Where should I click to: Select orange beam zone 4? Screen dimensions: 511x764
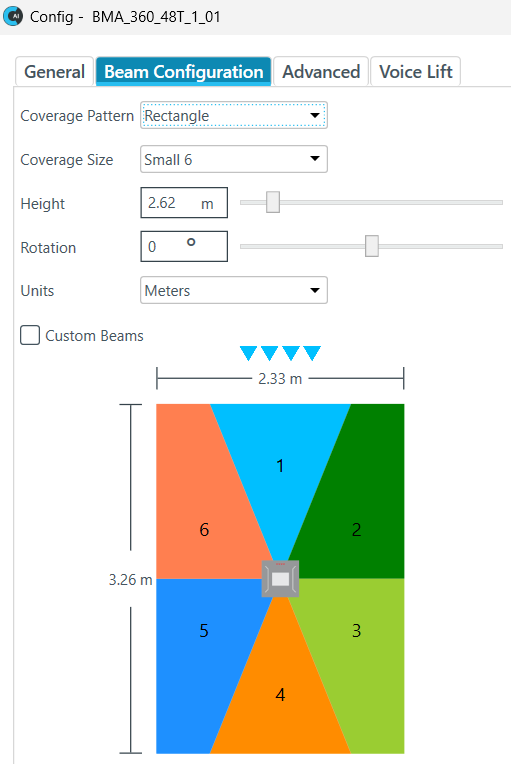(x=280, y=692)
